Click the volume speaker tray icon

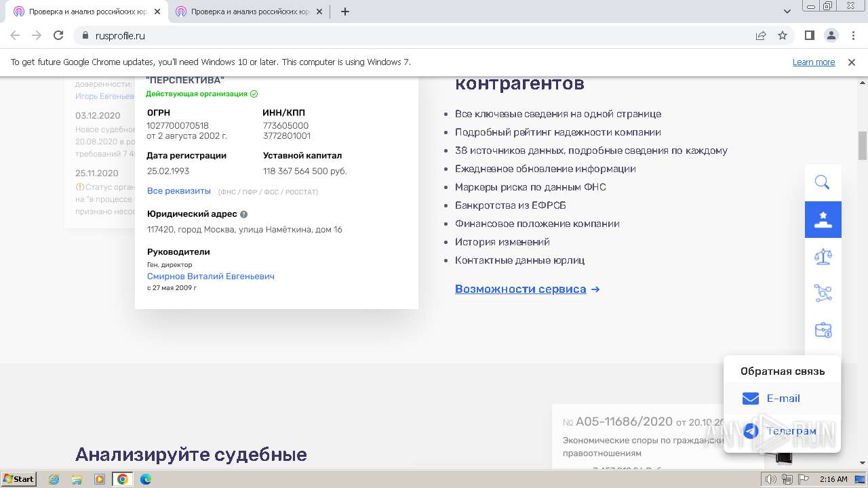coord(772,479)
